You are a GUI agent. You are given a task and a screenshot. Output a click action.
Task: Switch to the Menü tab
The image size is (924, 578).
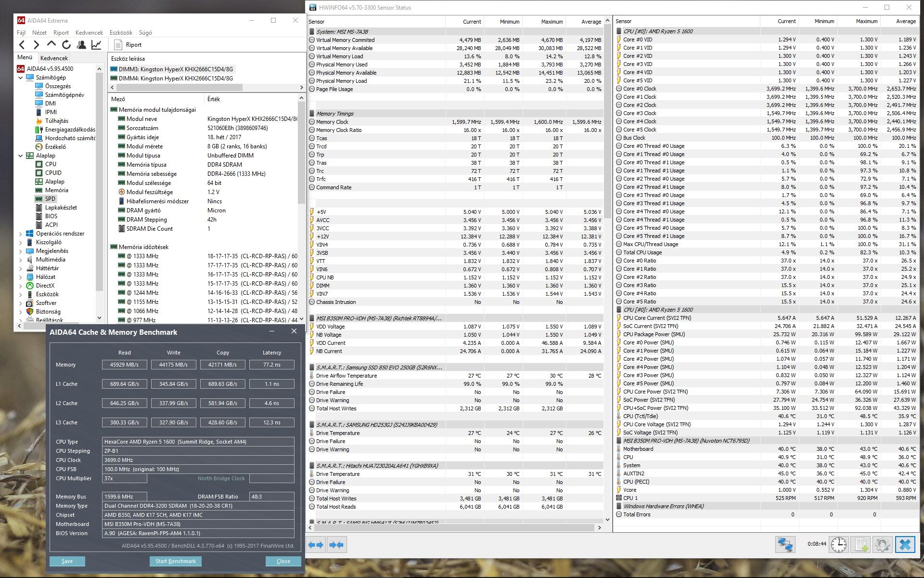(x=25, y=57)
